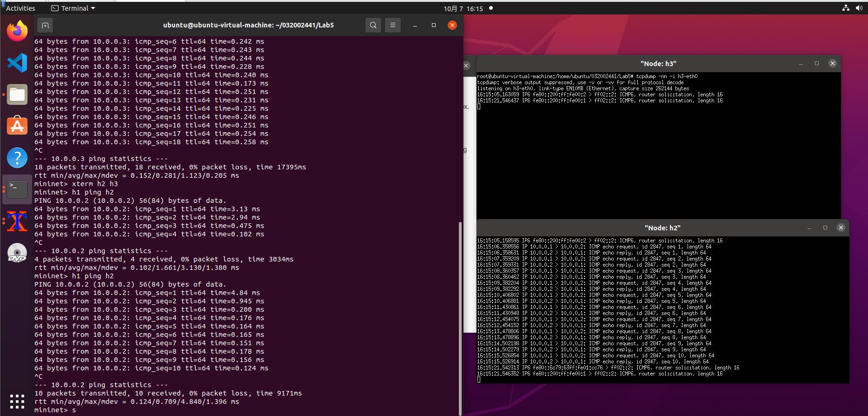Click the "4 packets transmitted" summary line
Viewport: 868px width, 416px height.
(164, 259)
